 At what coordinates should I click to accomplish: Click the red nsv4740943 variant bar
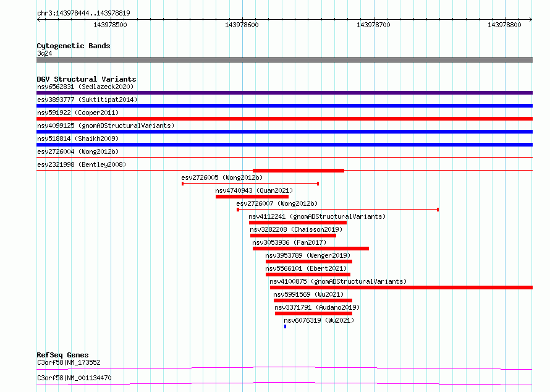pos(252,197)
